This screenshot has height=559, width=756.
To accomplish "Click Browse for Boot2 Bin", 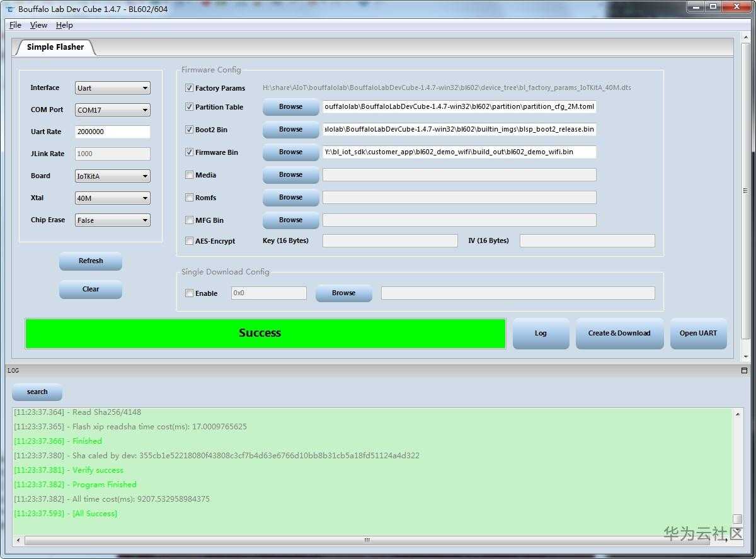I will coord(290,130).
